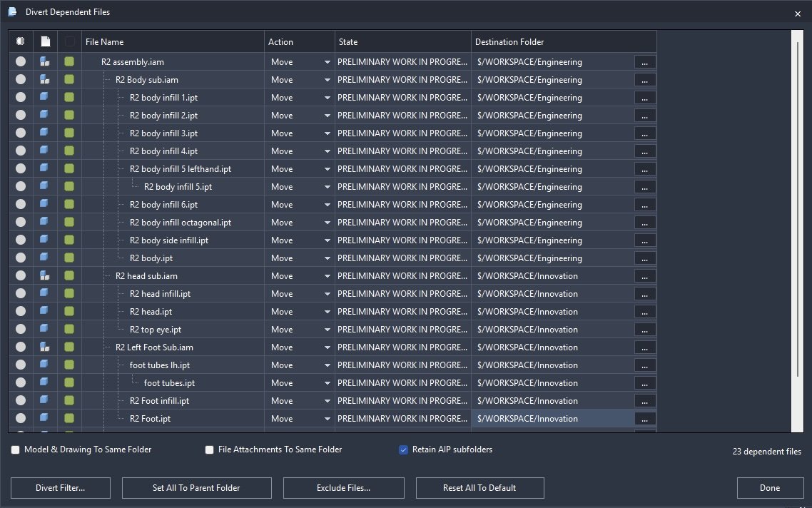812x508 pixels.
Task: Click destination cell of R2 body infill 6.ipt
Action: click(x=552, y=205)
